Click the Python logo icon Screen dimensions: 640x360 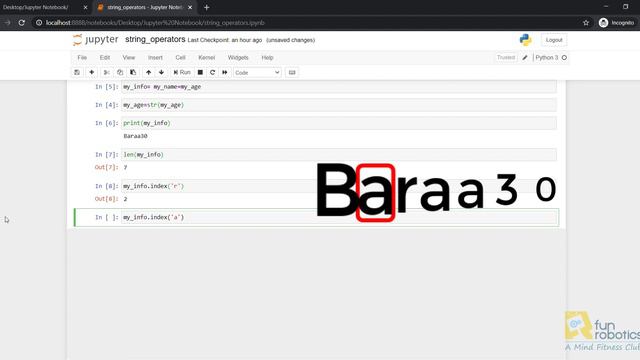point(525,40)
